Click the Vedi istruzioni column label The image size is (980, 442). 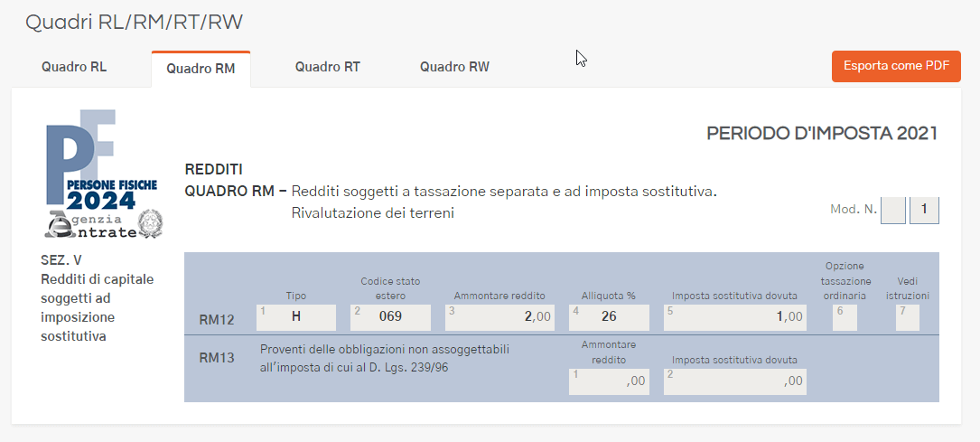pyautogui.click(x=908, y=289)
